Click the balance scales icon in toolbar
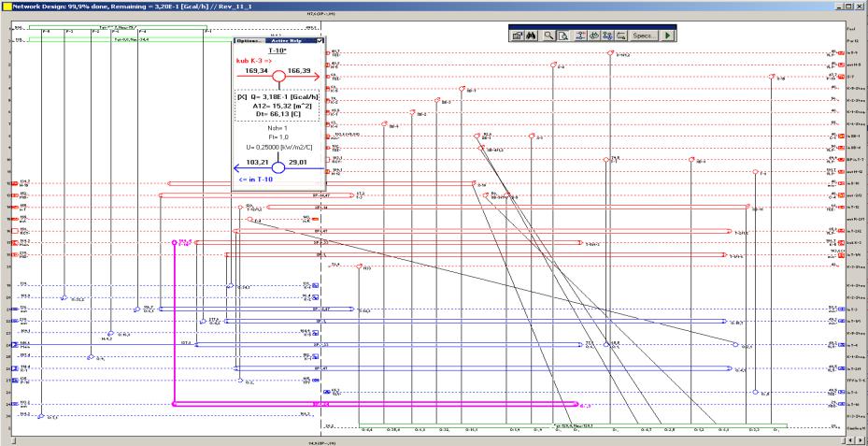 (x=594, y=35)
